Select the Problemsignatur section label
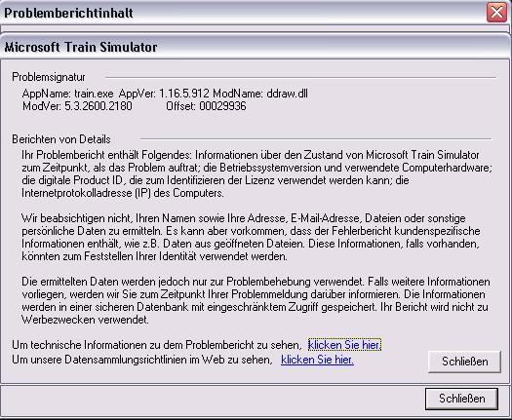This screenshot has height=420, width=512. point(49,77)
